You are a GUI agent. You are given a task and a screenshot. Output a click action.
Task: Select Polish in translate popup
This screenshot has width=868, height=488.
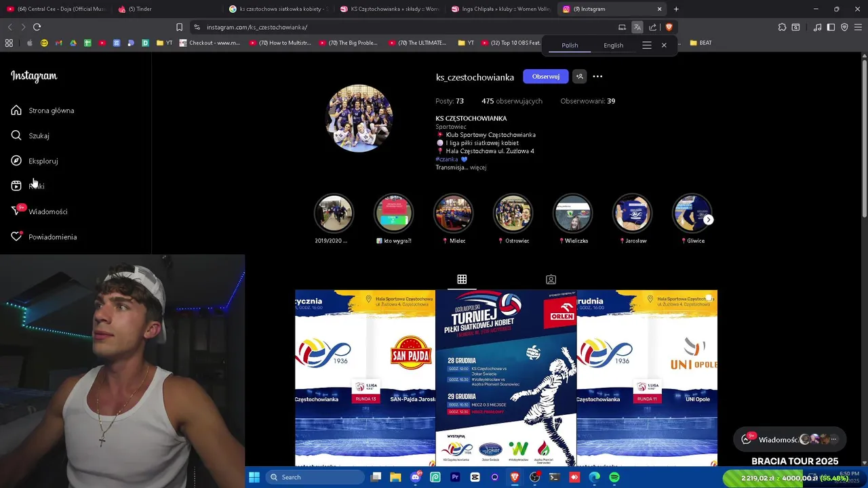570,45
